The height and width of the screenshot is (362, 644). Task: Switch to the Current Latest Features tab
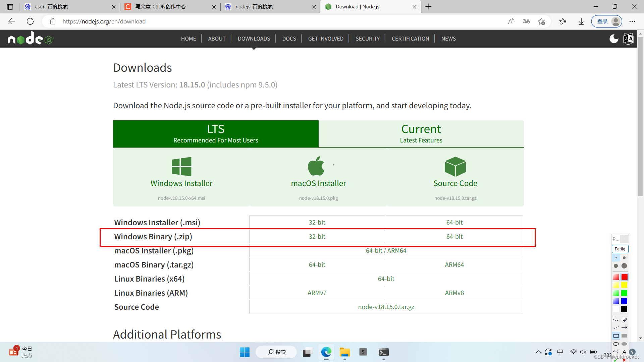coord(421,134)
